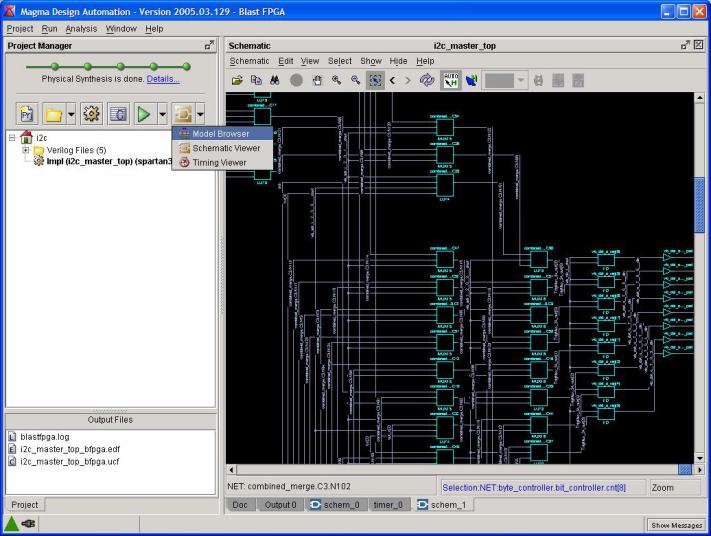Click the analysis viewer chip icon button
The height and width of the screenshot is (536, 711).
[x=183, y=114]
